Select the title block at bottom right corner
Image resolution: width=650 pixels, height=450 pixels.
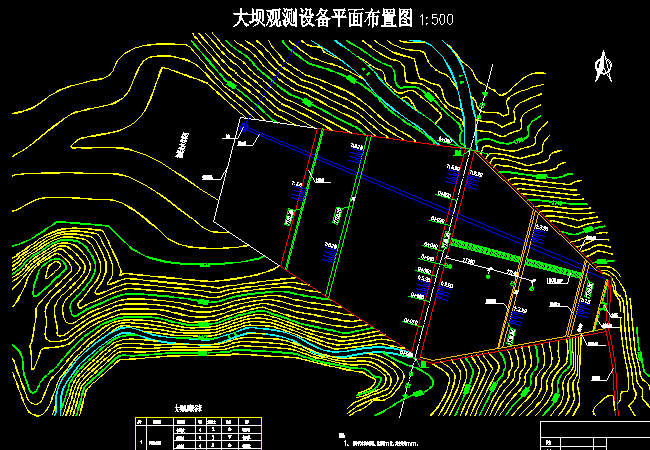(594, 435)
